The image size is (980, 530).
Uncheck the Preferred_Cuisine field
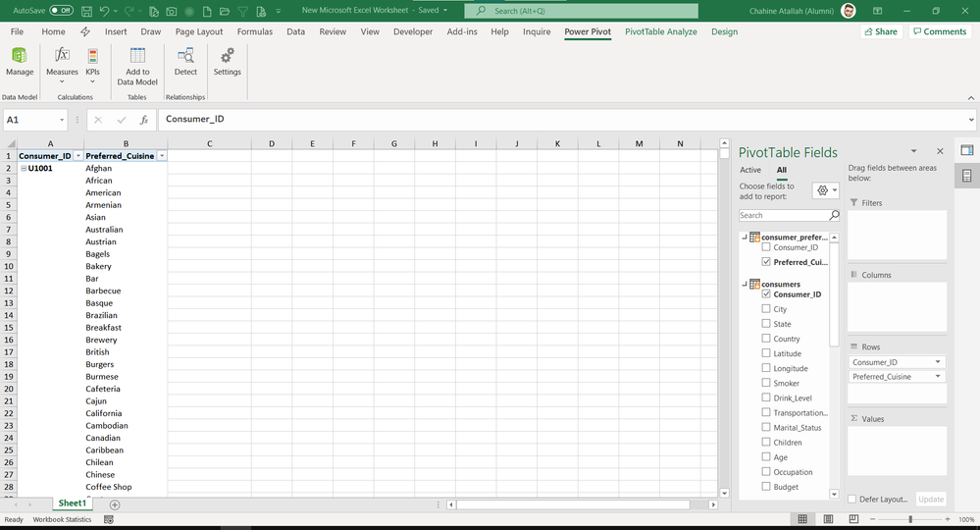point(766,262)
